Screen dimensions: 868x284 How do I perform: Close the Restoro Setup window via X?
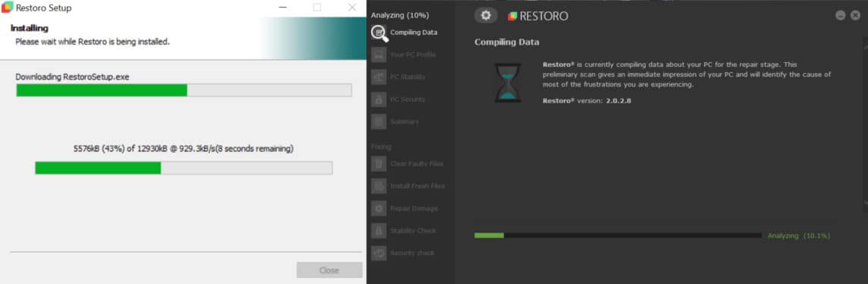[351, 8]
